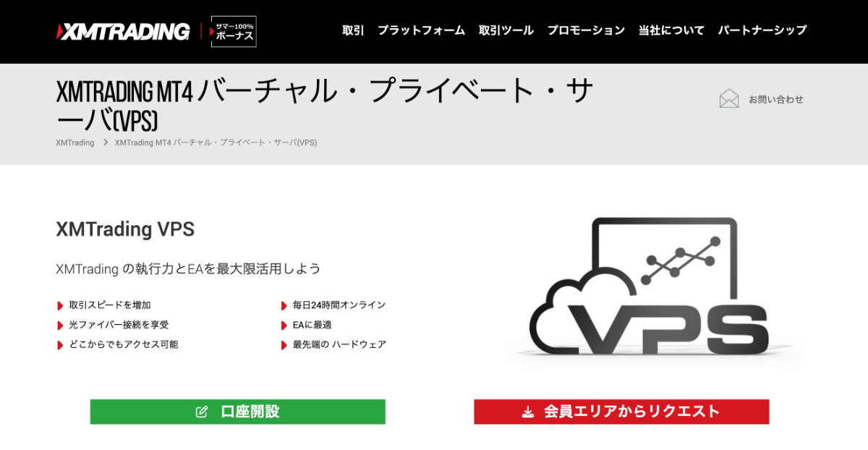Click the breadcrumb chevron separator
The width and height of the screenshot is (868, 450).
coord(105,143)
